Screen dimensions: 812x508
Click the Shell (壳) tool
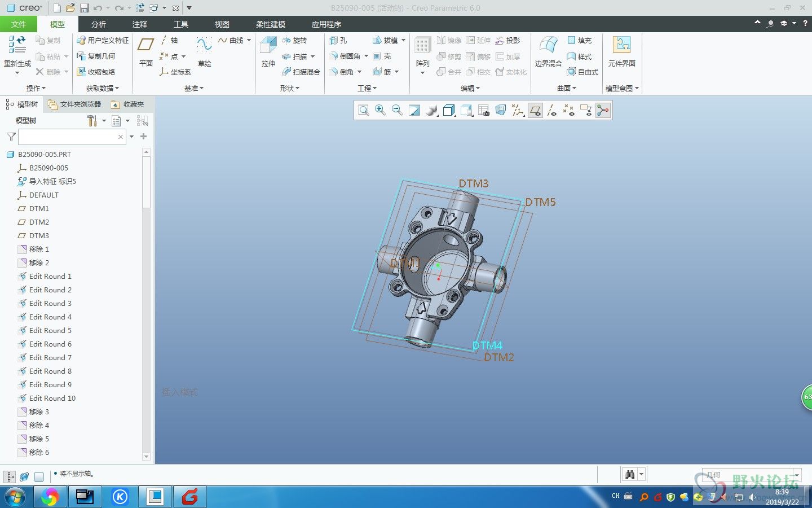(x=382, y=56)
